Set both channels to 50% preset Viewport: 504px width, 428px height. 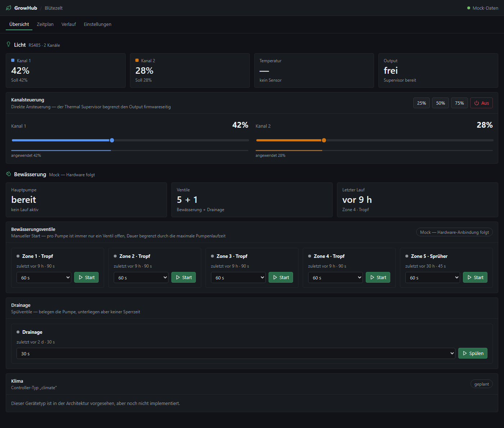[441, 103]
